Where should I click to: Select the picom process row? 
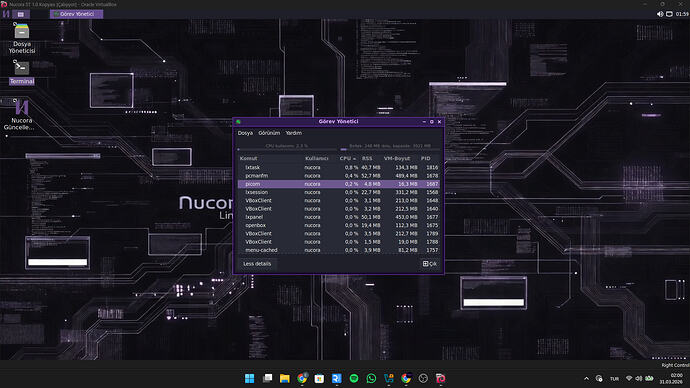coord(339,184)
